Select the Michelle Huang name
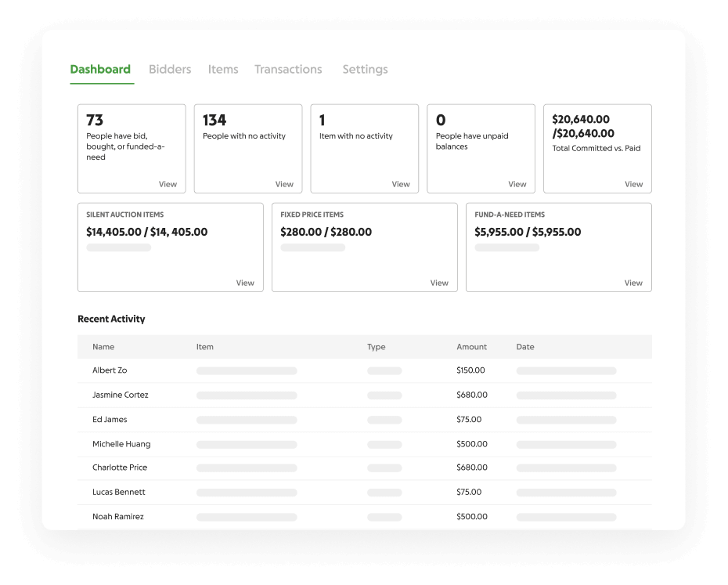The height and width of the screenshot is (585, 728). pos(121,444)
